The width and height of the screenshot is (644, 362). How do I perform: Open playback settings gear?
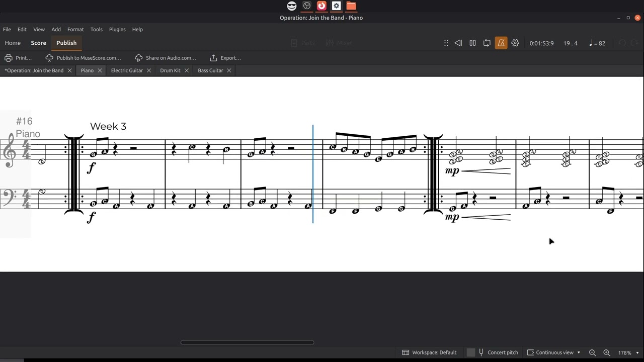515,43
